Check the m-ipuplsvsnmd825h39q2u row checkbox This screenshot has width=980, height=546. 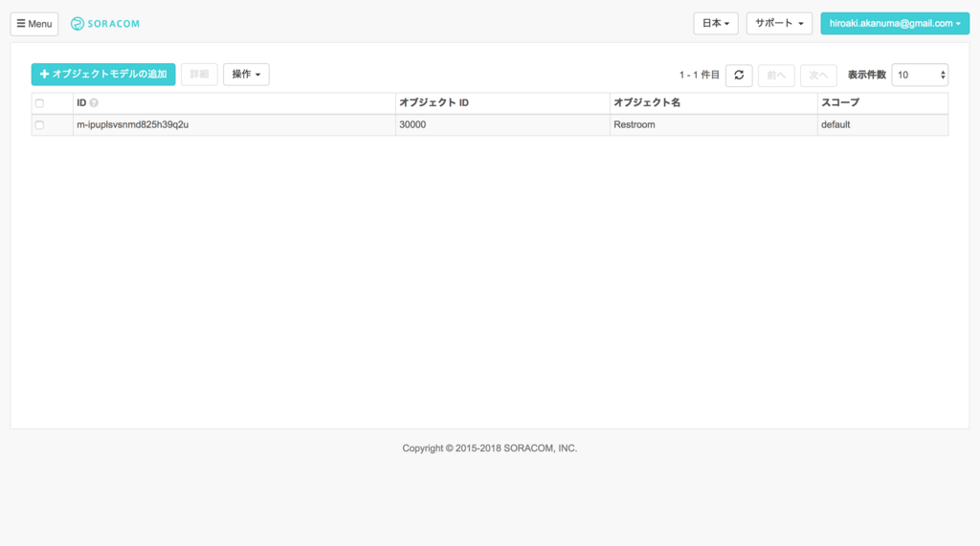pyautogui.click(x=39, y=125)
